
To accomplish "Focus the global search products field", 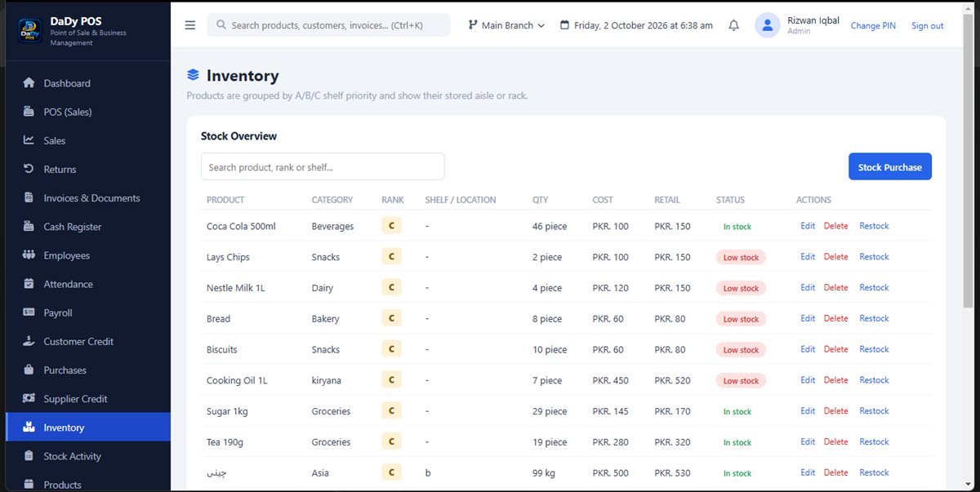I will tap(328, 25).
